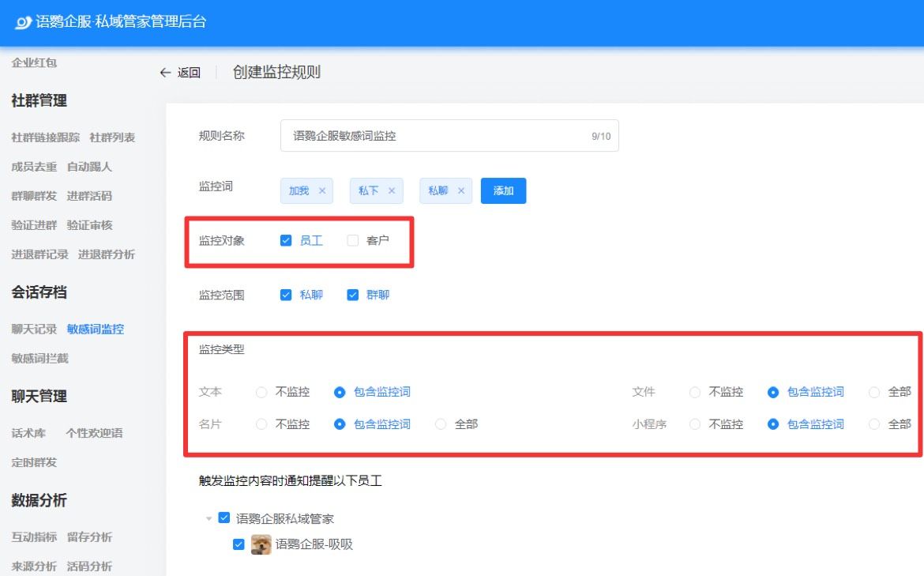Click the back arrow next to 返回
This screenshot has width=924, height=576.
point(165,73)
